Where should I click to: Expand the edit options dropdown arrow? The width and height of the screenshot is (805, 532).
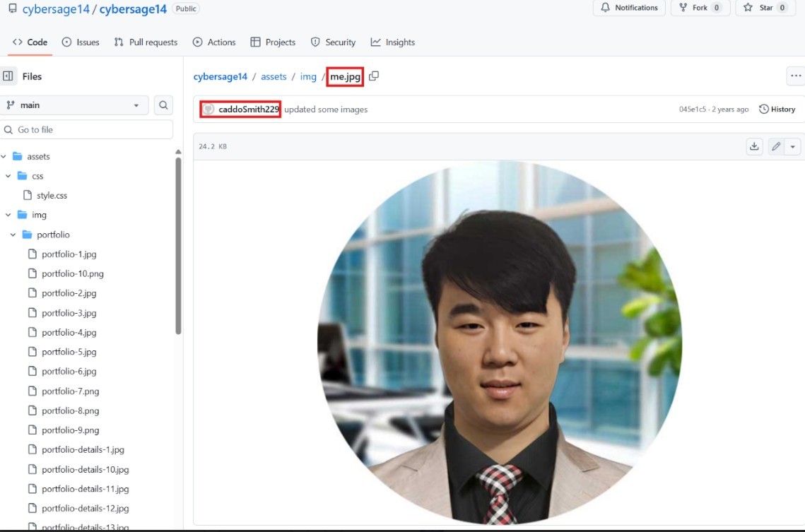pos(792,146)
